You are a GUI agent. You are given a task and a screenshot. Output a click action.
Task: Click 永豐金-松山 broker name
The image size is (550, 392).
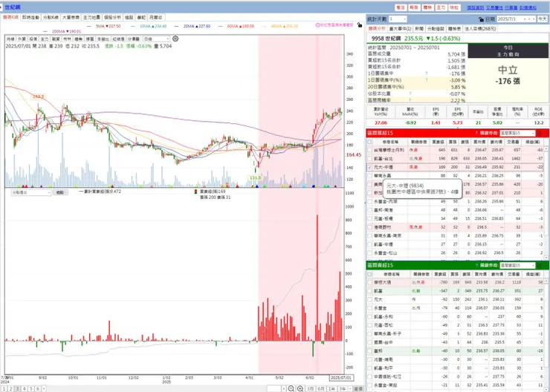coord(385,253)
